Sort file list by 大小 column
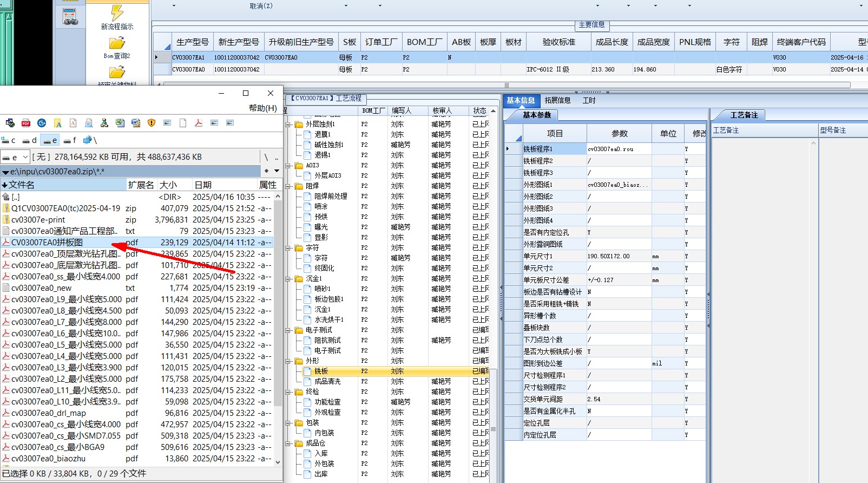The height and width of the screenshot is (483, 868). click(x=175, y=185)
